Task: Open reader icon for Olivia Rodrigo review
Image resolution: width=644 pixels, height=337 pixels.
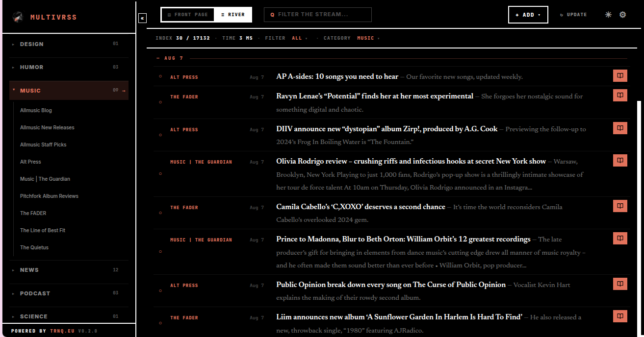Action: [620, 160]
